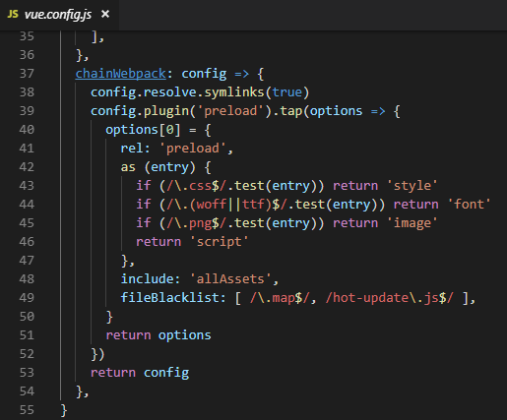Click the 'include' property on line 48
The image size is (507, 420).
(147, 279)
